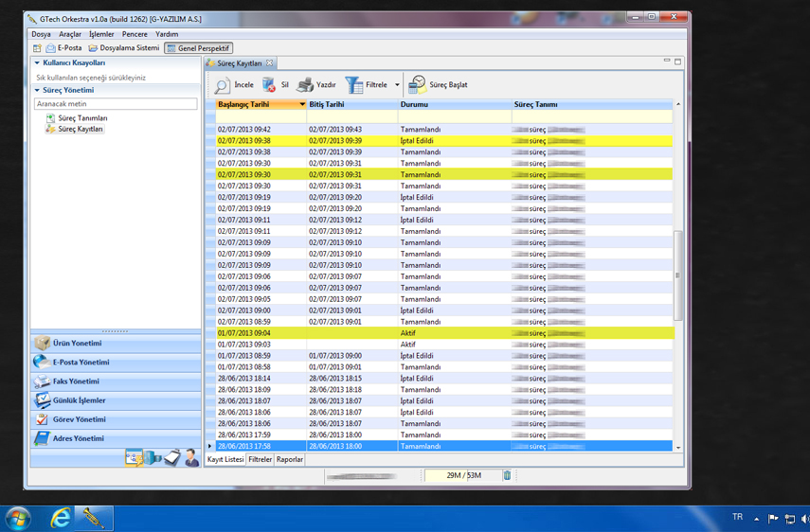The width and height of the screenshot is (810, 532).
Task: Click the server icon in sidebar footer
Action: point(153,458)
